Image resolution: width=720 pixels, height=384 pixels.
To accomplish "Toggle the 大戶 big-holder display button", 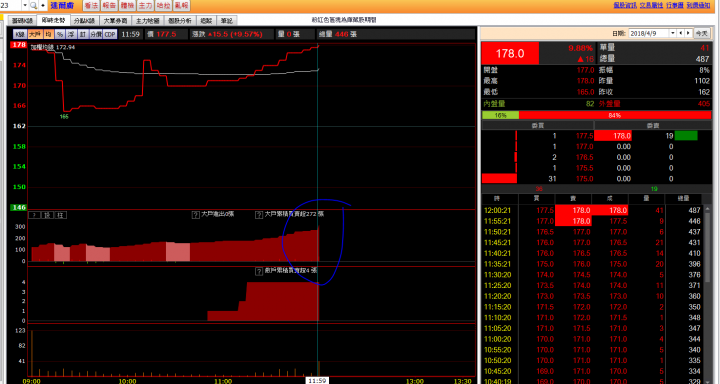I will coord(35,34).
